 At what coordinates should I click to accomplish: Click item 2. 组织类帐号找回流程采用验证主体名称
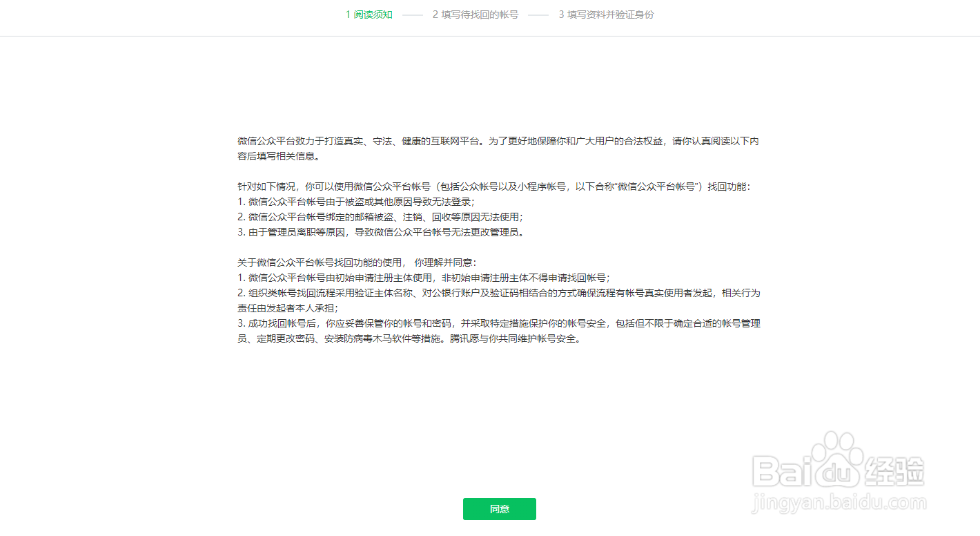[498, 300]
